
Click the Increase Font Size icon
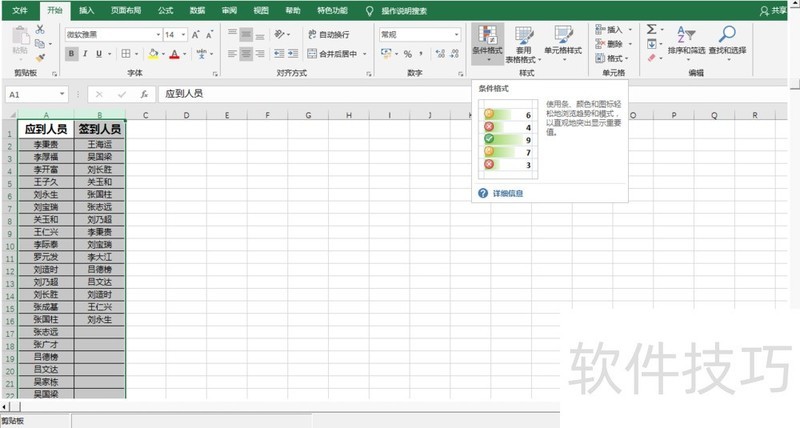(x=196, y=34)
